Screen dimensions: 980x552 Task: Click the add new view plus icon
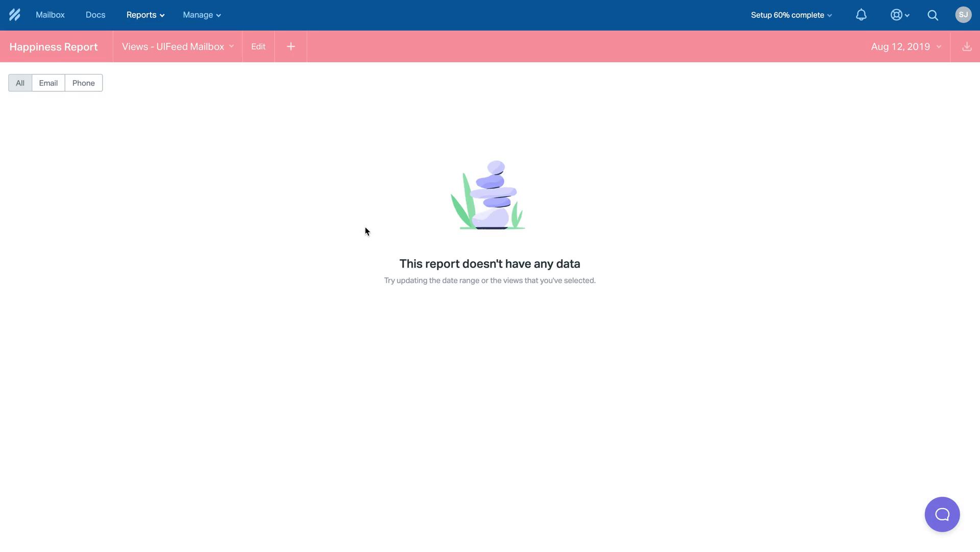pos(290,46)
